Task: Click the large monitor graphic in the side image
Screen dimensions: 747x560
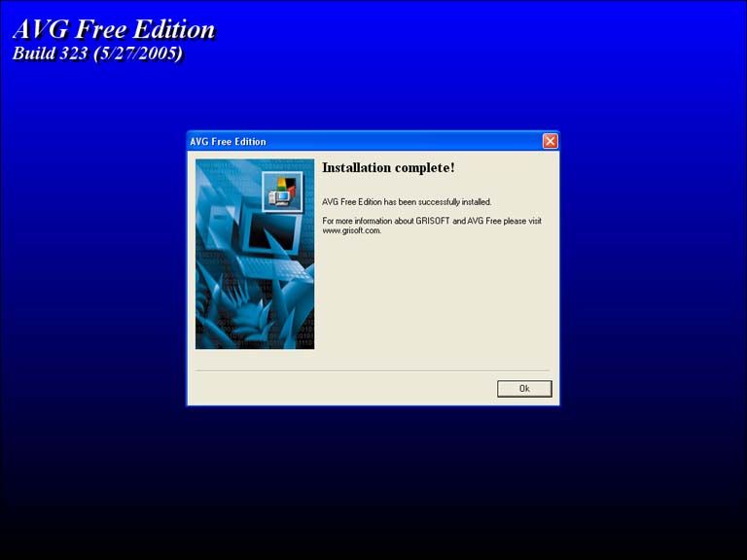Action: 269,233
